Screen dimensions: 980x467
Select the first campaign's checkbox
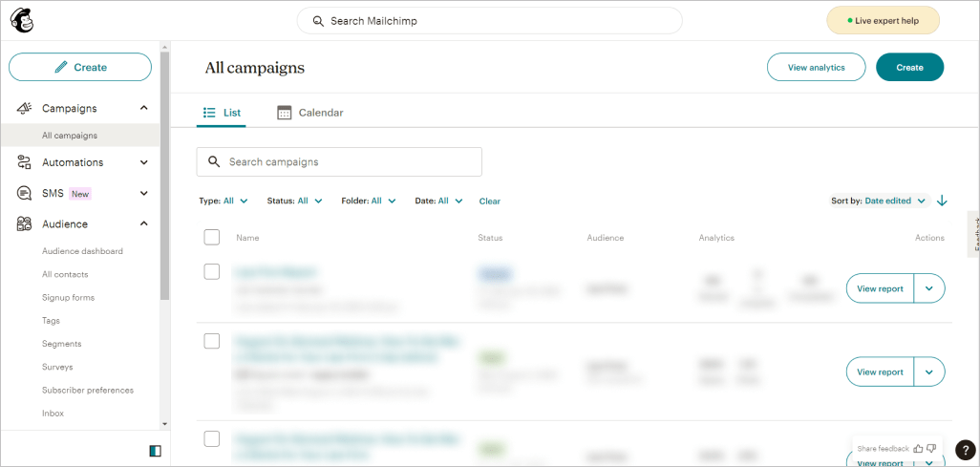212,272
